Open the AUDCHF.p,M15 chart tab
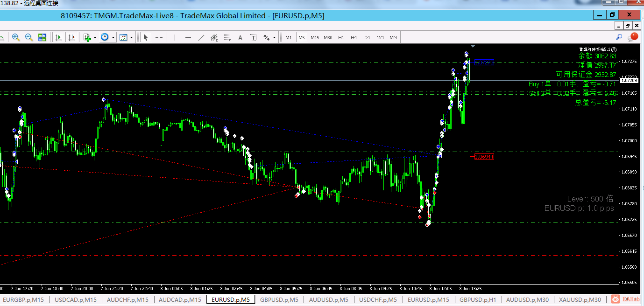The image size is (644, 306). click(x=127, y=299)
